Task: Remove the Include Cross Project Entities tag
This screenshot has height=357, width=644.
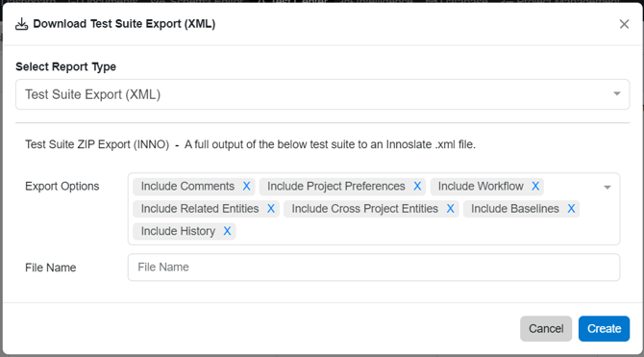Action: [451, 209]
